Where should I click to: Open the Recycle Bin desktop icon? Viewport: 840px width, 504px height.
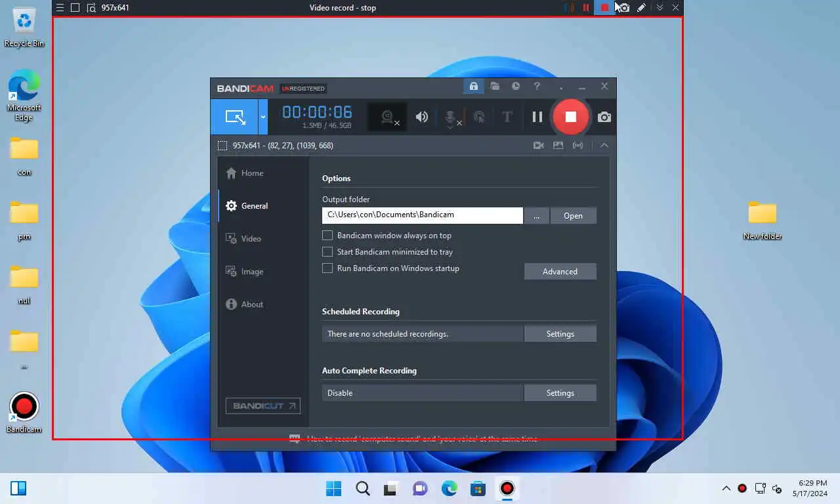pos(24,28)
